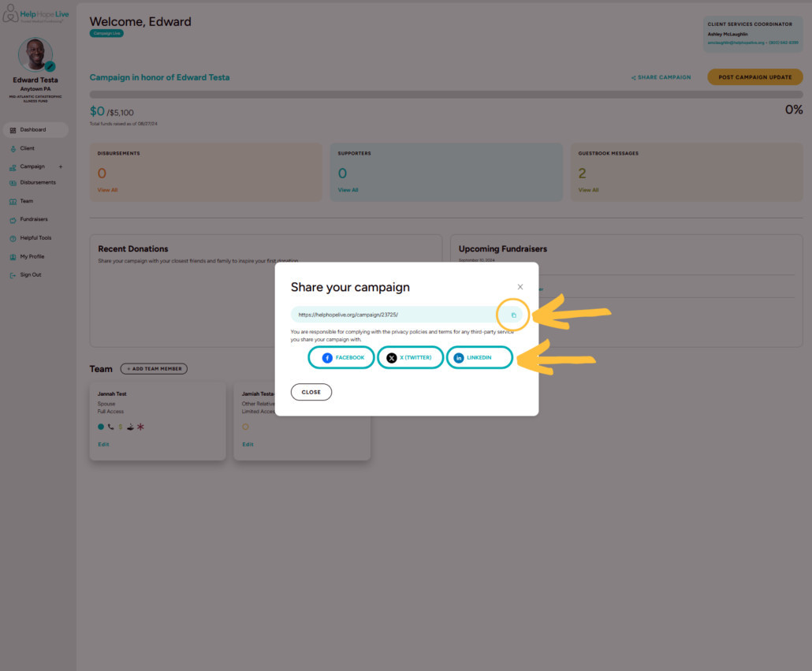This screenshot has width=812, height=671.
Task: Share the campaign on Facebook
Action: click(341, 358)
